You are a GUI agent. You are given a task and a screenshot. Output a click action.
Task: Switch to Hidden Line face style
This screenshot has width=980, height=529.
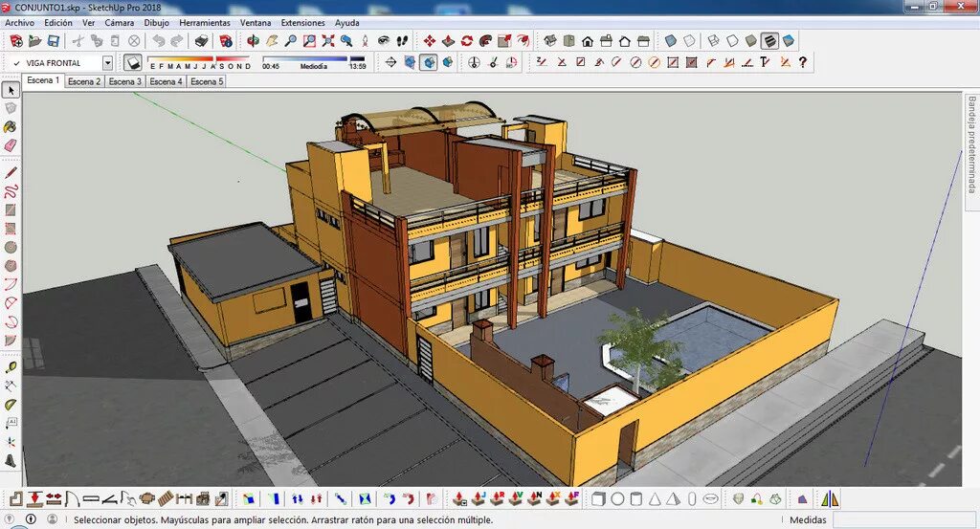pos(732,41)
